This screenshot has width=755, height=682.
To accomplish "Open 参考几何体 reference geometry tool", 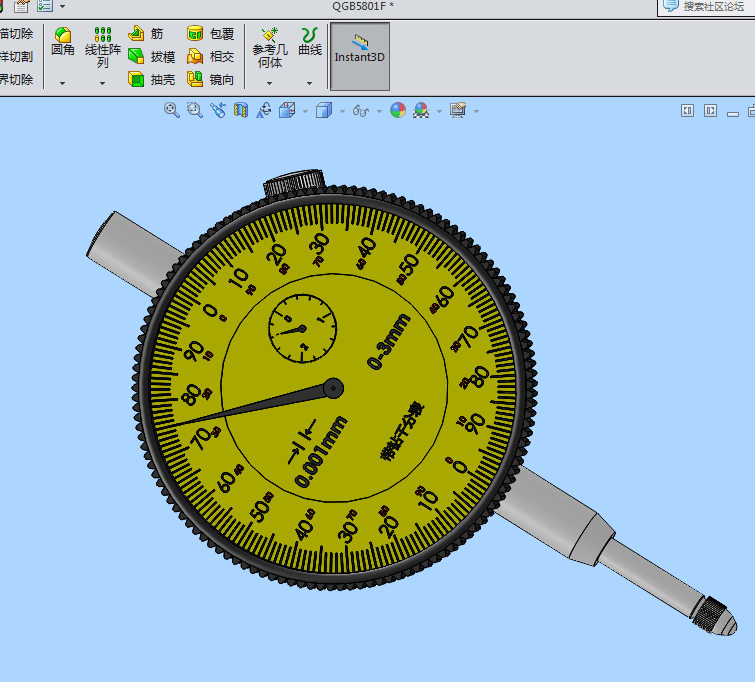I will (x=270, y=48).
